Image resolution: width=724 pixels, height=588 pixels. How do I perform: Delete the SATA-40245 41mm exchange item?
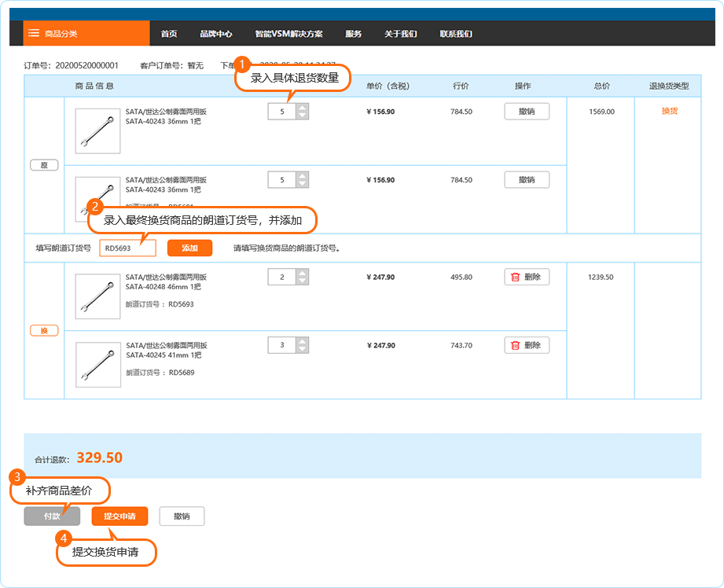point(527,345)
